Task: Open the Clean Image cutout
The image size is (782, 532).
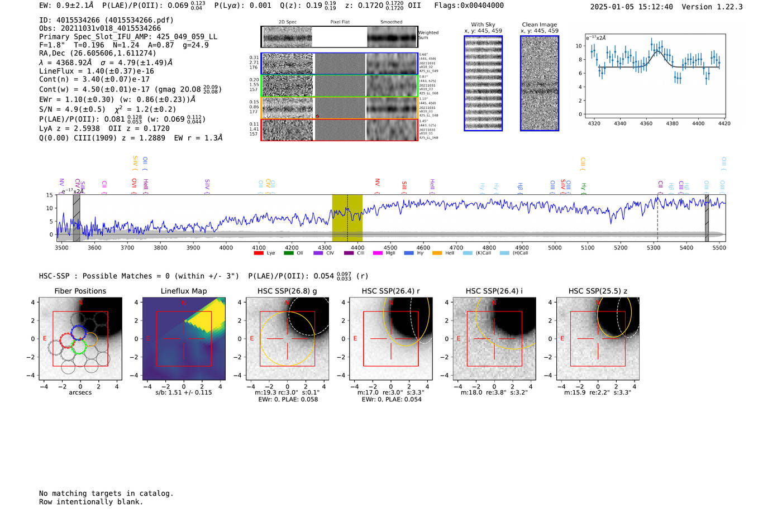Action: click(x=540, y=83)
